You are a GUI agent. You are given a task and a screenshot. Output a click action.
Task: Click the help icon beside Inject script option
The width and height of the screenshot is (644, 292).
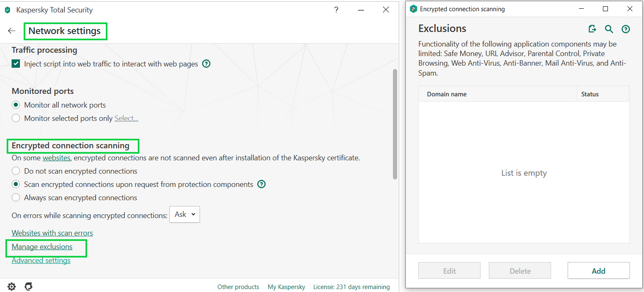click(x=206, y=64)
